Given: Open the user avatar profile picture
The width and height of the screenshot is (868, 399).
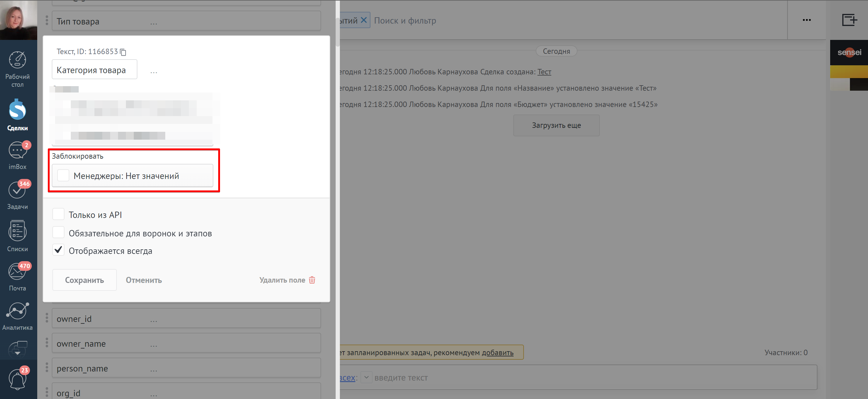Looking at the screenshot, I should tap(18, 20).
